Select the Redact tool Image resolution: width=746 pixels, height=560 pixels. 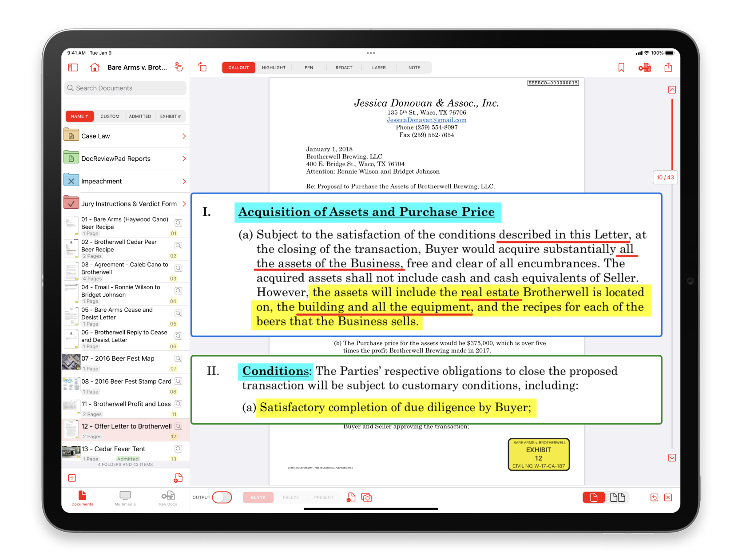(344, 68)
